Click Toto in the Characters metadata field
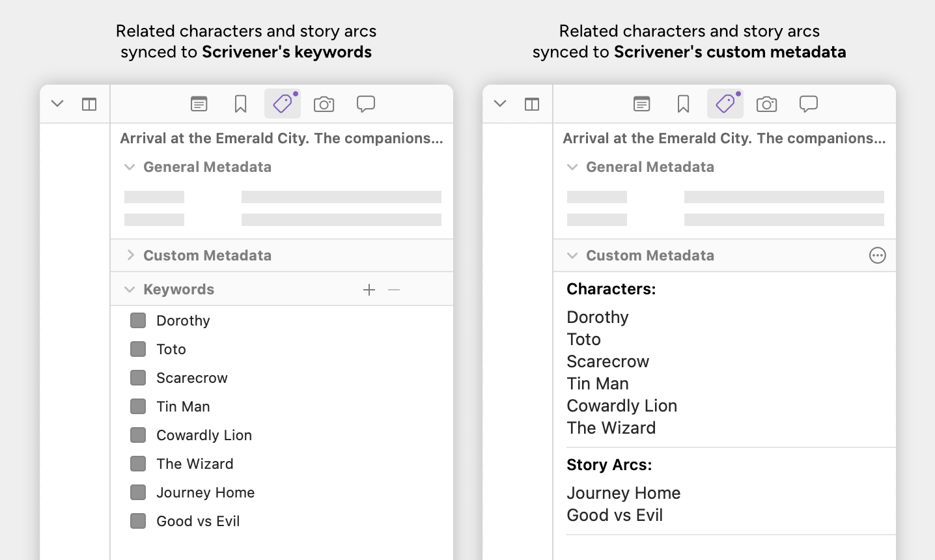 pyautogui.click(x=584, y=339)
